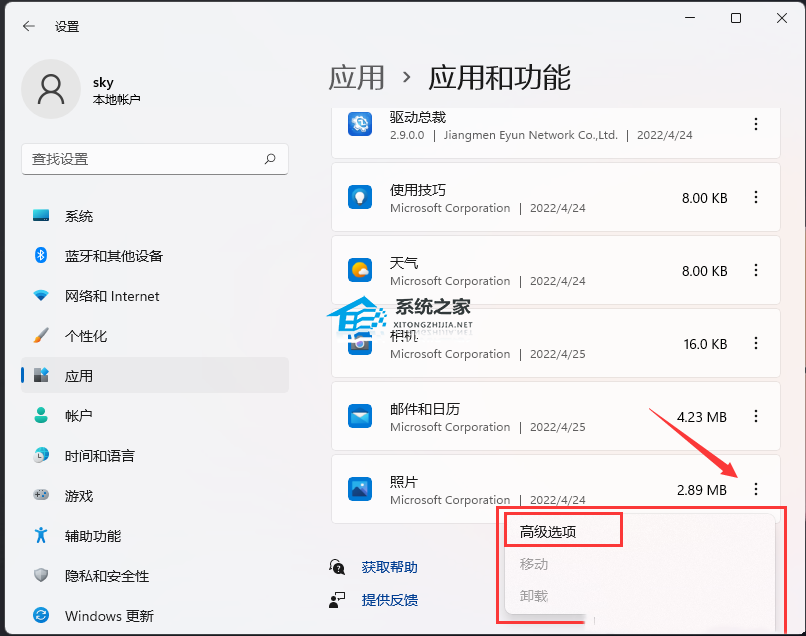
Task: Go to 个性化 settings
Action: tap(155, 336)
